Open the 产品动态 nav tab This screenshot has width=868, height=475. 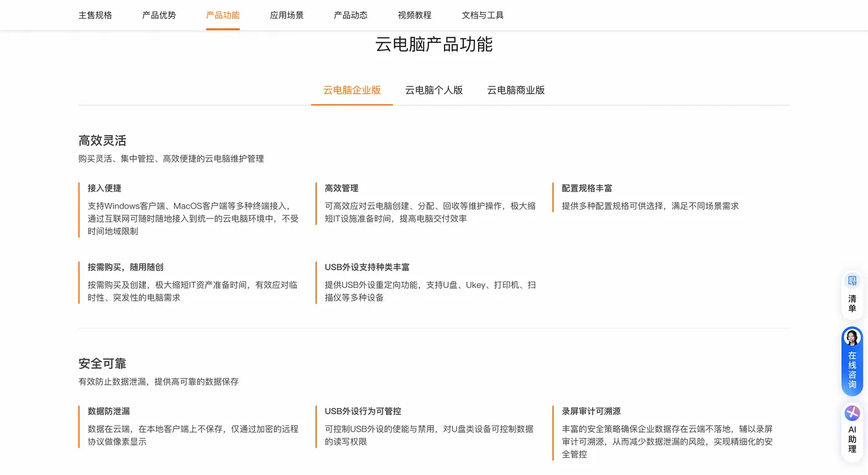(x=351, y=15)
